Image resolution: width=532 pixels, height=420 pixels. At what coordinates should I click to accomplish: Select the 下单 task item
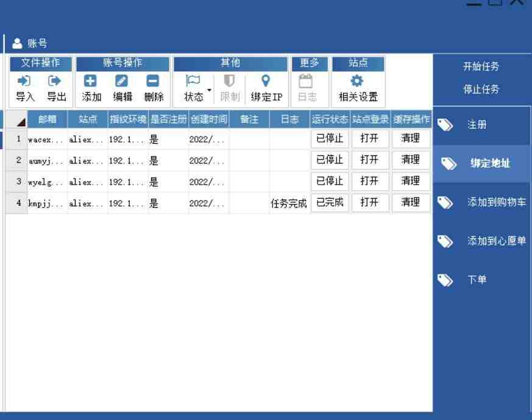click(481, 280)
